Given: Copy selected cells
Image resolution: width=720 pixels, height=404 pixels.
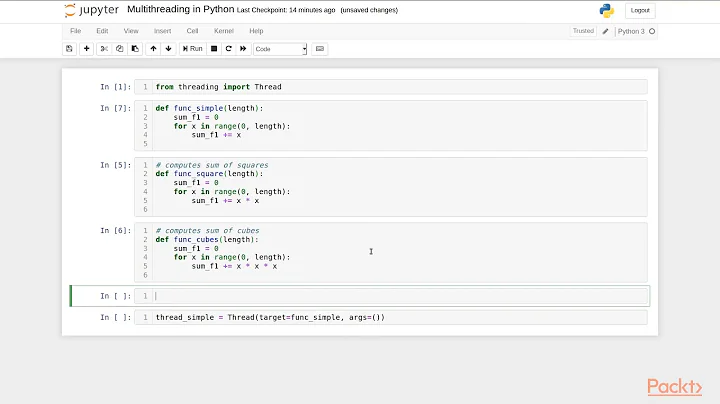Looking at the screenshot, I should coord(119,49).
